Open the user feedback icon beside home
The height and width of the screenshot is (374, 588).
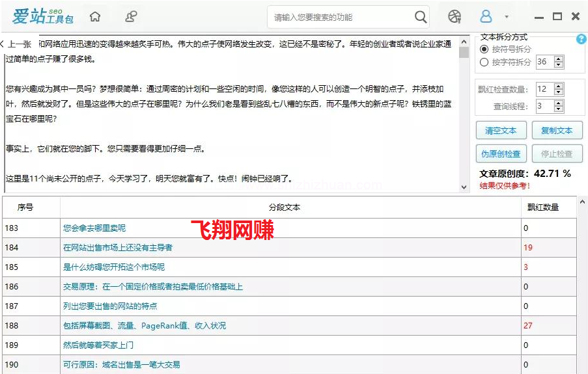pos(132,17)
